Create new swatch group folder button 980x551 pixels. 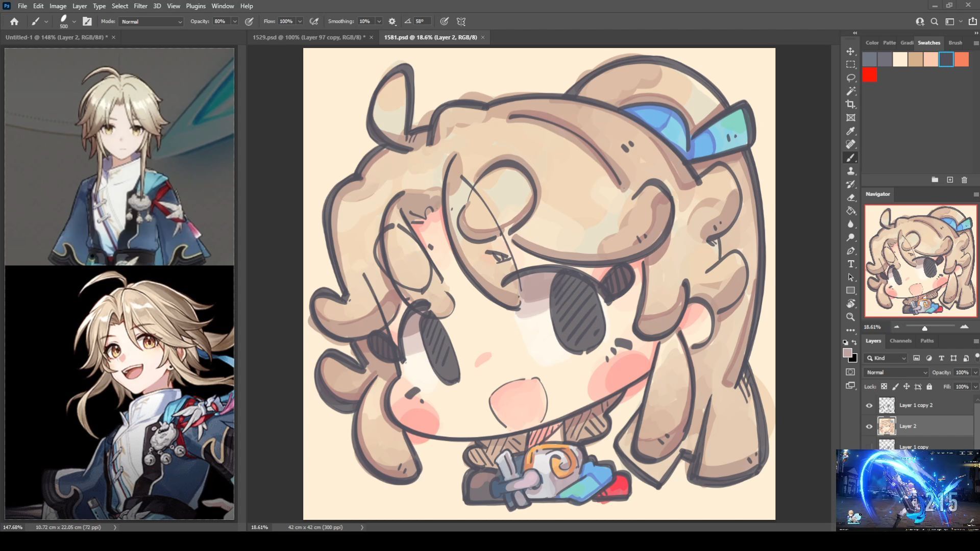point(935,180)
